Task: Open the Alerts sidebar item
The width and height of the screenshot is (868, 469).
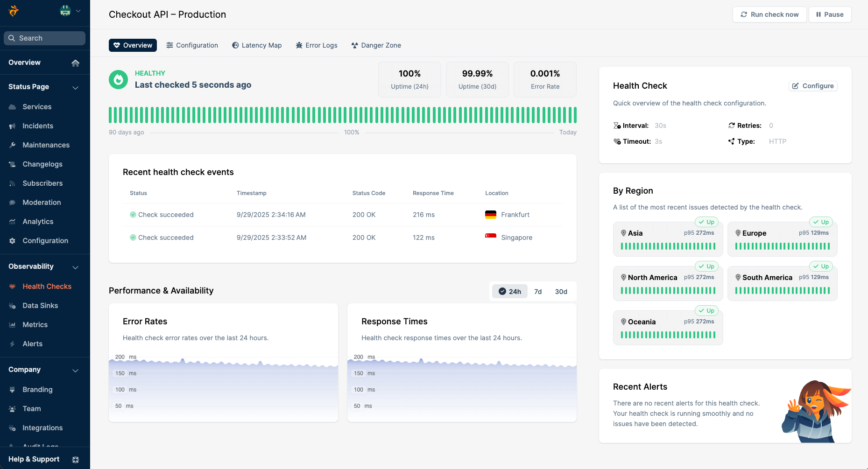Action: pos(32,344)
